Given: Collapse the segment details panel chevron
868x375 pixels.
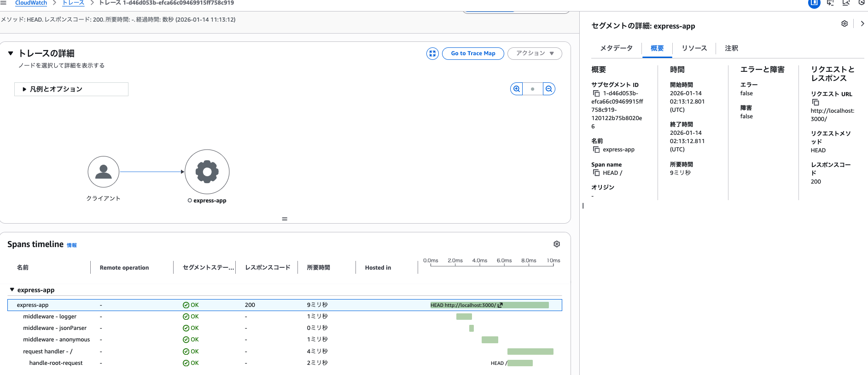Looking at the screenshot, I should [x=862, y=23].
